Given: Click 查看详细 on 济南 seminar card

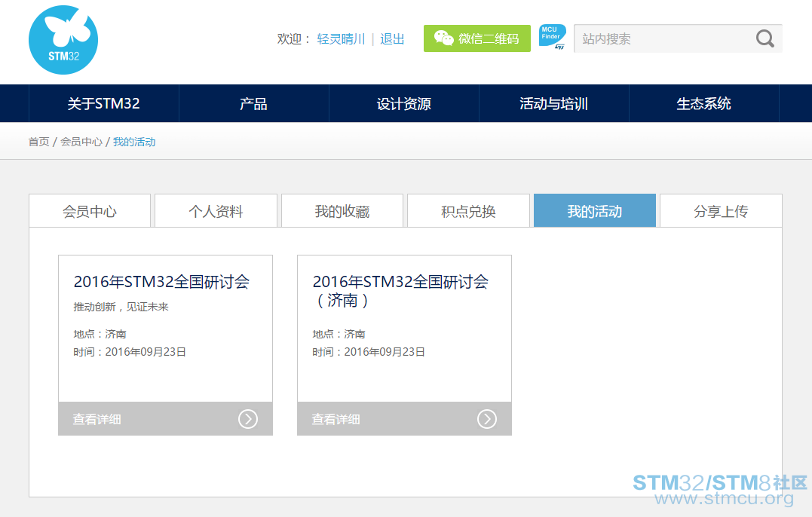Looking at the screenshot, I should (x=336, y=419).
